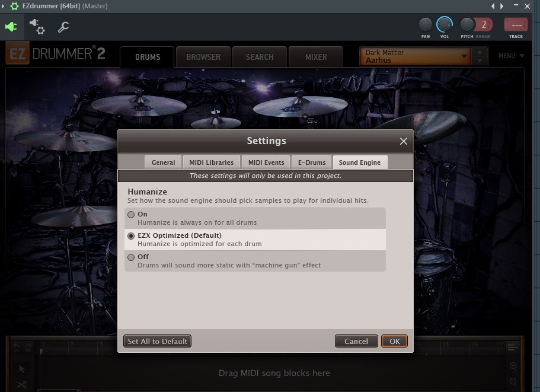
Task: Click the song track zoom out magnifier
Action: (x=513, y=381)
